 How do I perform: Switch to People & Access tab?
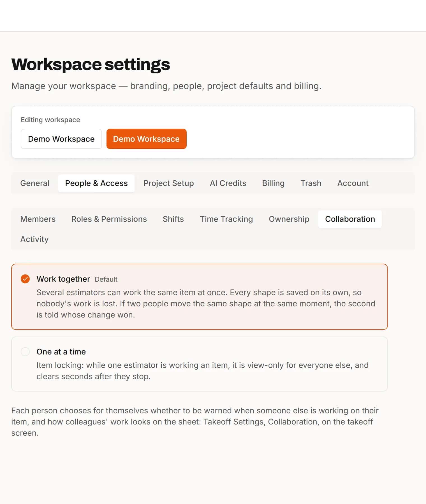click(96, 183)
